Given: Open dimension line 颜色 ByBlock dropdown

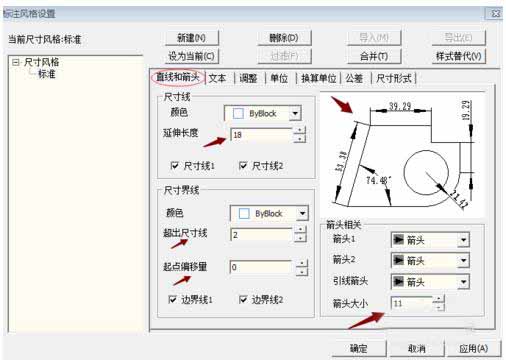Looking at the screenshot, I should tap(295, 113).
